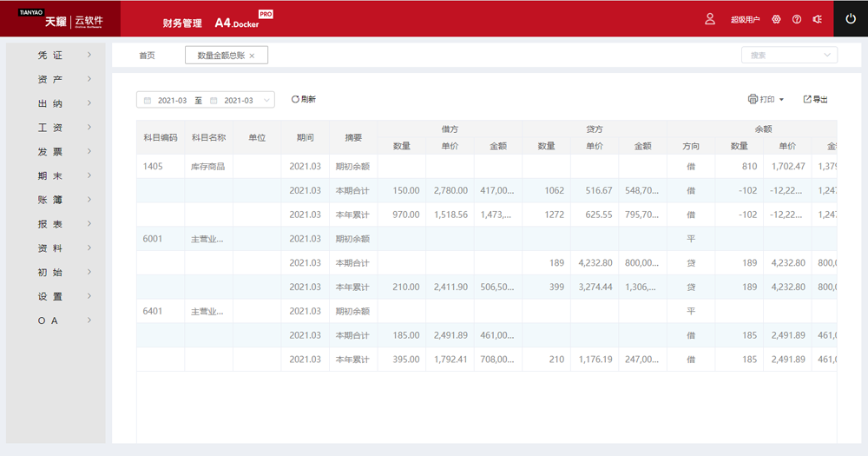Click the announcement speaker icon
The image size is (868, 456).
click(817, 19)
